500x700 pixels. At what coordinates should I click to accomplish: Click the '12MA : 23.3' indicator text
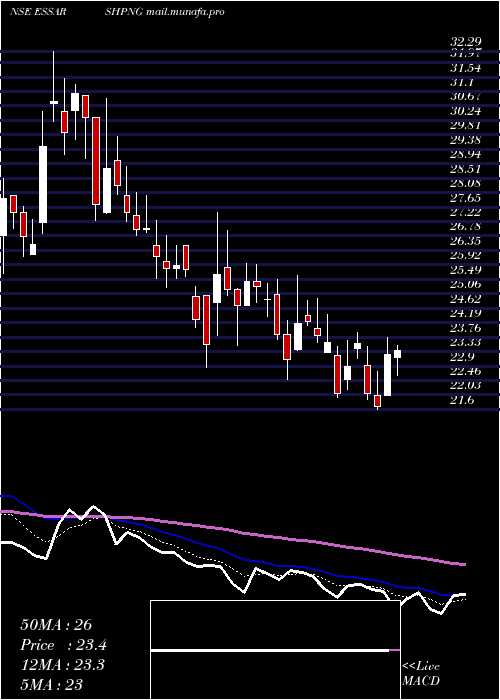tap(62, 665)
